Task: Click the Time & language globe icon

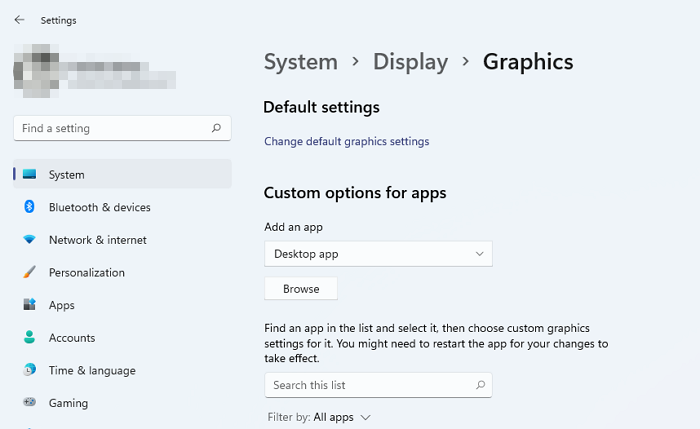Action: (30, 370)
